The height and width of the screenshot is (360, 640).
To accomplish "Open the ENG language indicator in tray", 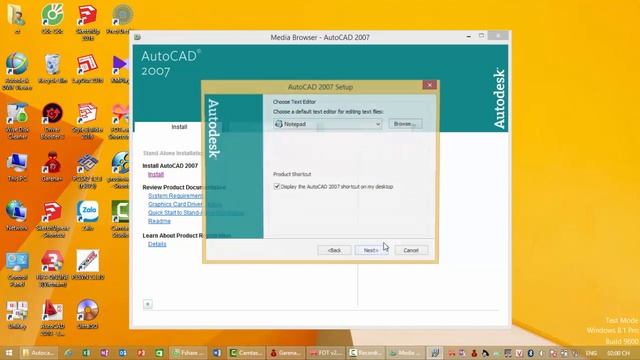I will pyautogui.click(x=591, y=353).
